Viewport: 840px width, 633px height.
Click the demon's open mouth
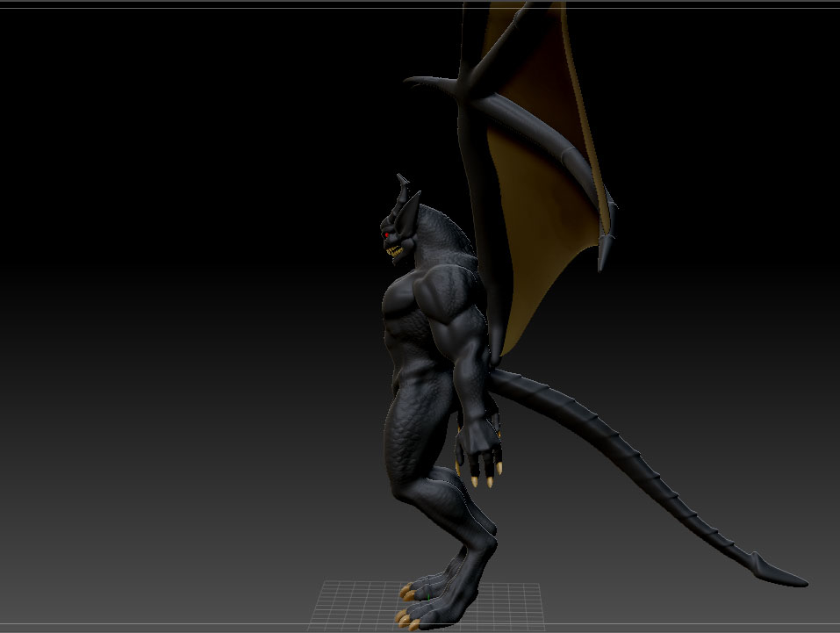tap(393, 251)
